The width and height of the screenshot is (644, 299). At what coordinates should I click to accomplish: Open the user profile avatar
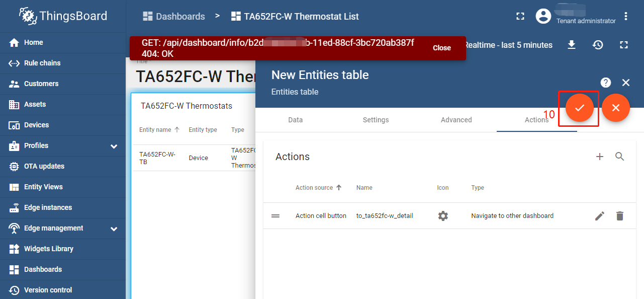[543, 16]
